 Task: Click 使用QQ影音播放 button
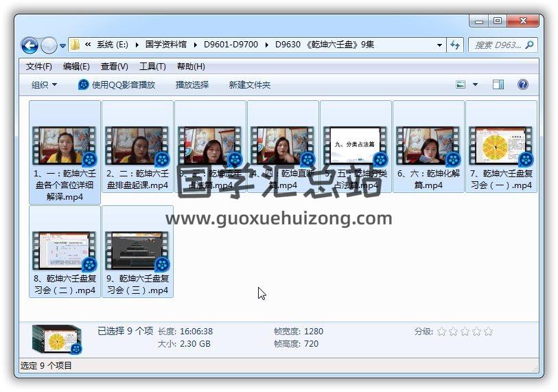tap(117, 84)
